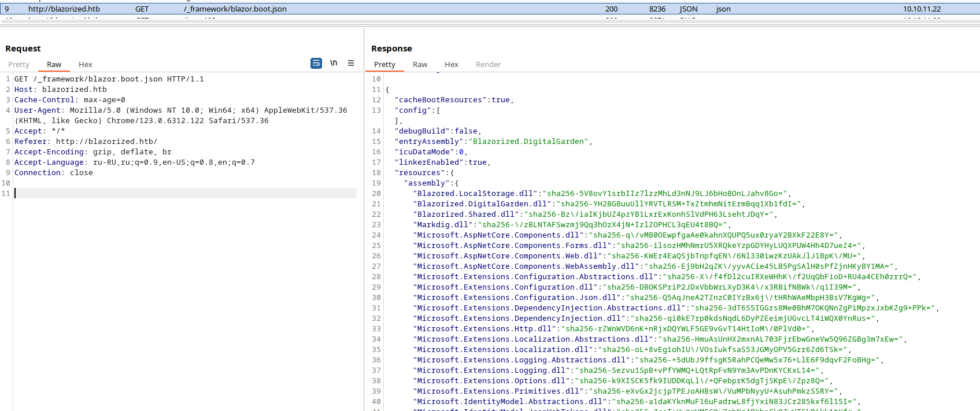Open the request Hex tab

click(86, 65)
